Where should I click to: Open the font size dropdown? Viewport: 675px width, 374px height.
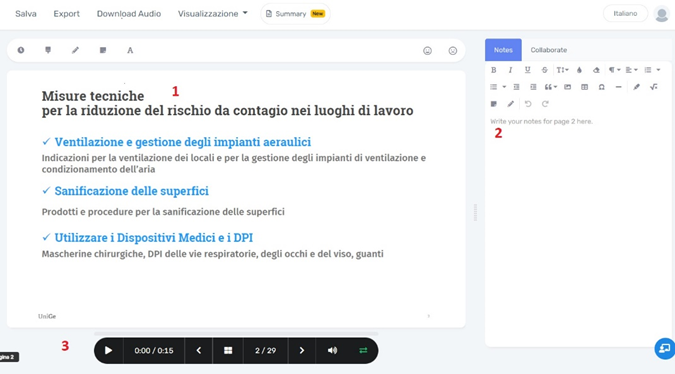pyautogui.click(x=562, y=70)
